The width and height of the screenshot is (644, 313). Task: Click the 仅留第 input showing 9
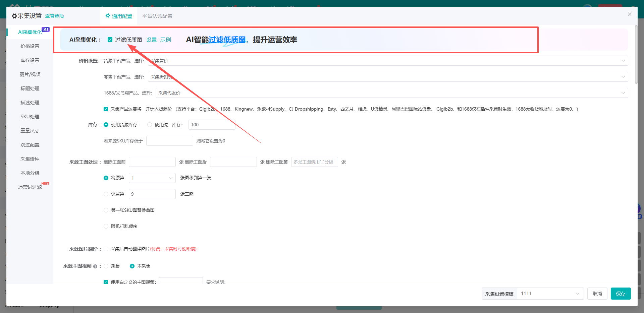(152, 194)
